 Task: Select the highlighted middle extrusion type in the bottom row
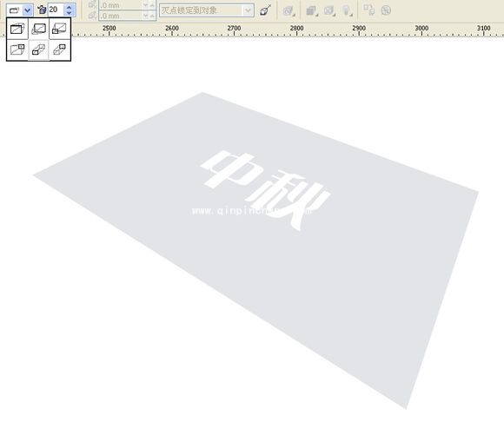pos(38,49)
